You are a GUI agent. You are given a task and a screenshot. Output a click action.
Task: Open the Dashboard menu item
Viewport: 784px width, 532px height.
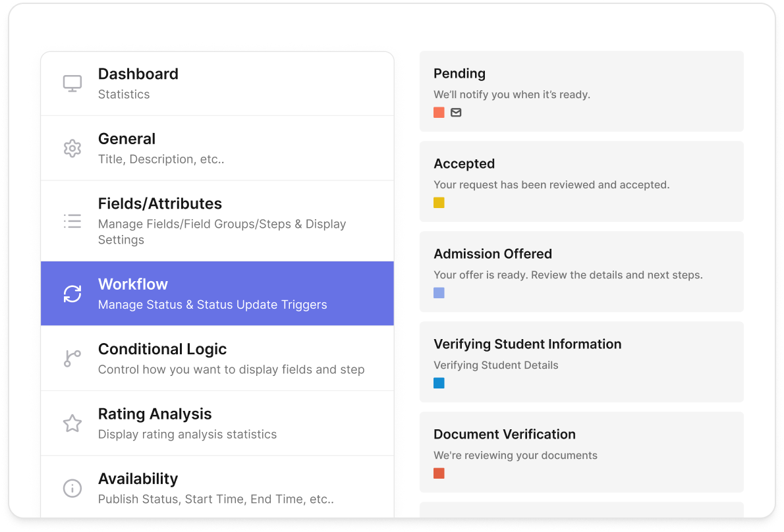click(x=217, y=84)
